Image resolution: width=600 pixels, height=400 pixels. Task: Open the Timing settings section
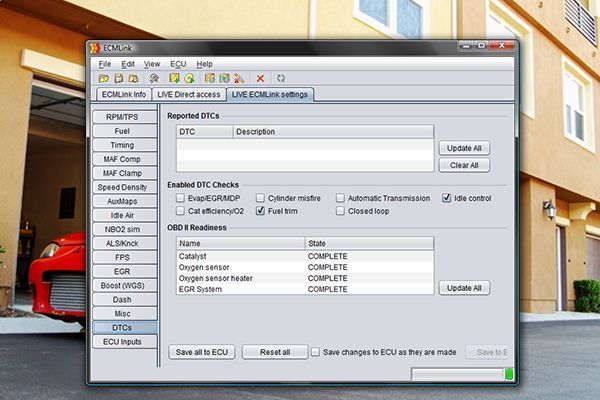pos(125,145)
